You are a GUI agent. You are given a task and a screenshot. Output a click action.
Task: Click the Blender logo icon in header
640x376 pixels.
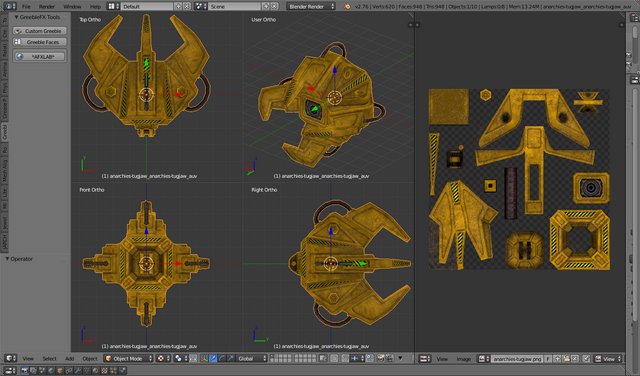(347, 6)
